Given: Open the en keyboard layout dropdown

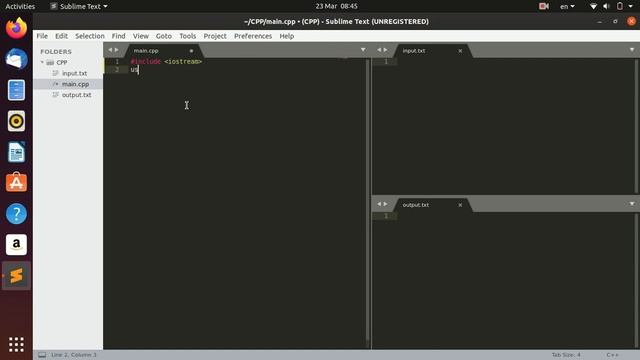Looking at the screenshot, I should point(567,6).
